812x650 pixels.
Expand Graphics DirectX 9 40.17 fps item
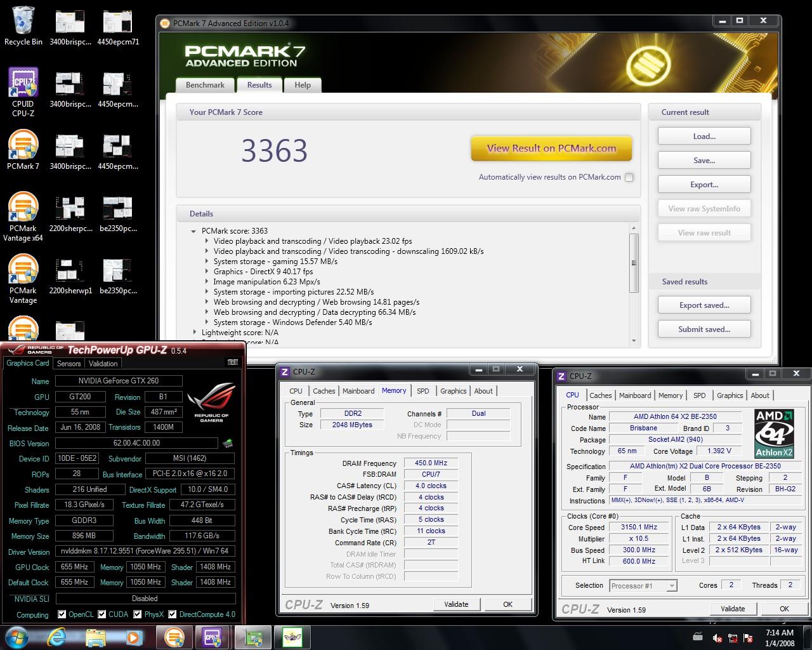207,272
